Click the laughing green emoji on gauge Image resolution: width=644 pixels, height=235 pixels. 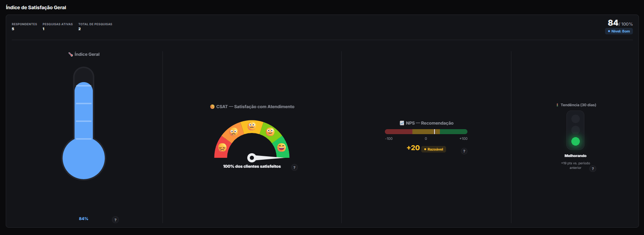(x=282, y=147)
